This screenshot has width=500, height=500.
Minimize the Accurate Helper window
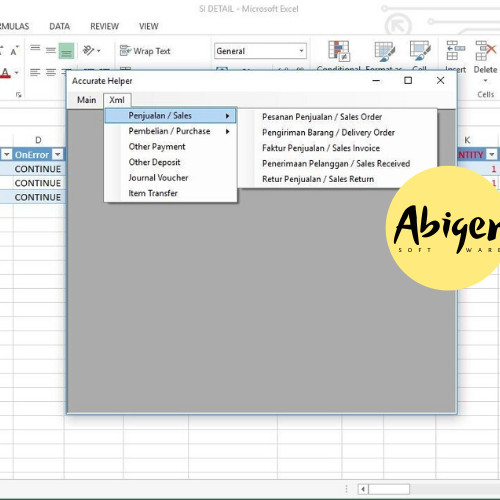[376, 81]
